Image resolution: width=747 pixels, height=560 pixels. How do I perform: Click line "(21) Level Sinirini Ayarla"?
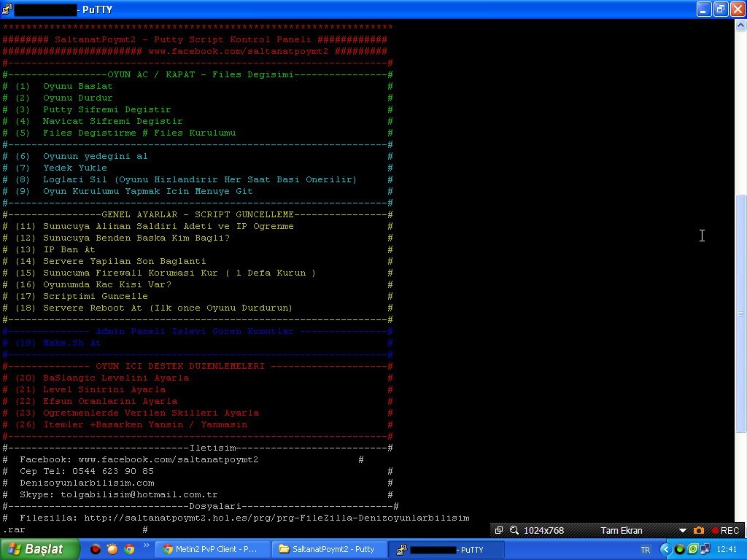[x=90, y=389]
